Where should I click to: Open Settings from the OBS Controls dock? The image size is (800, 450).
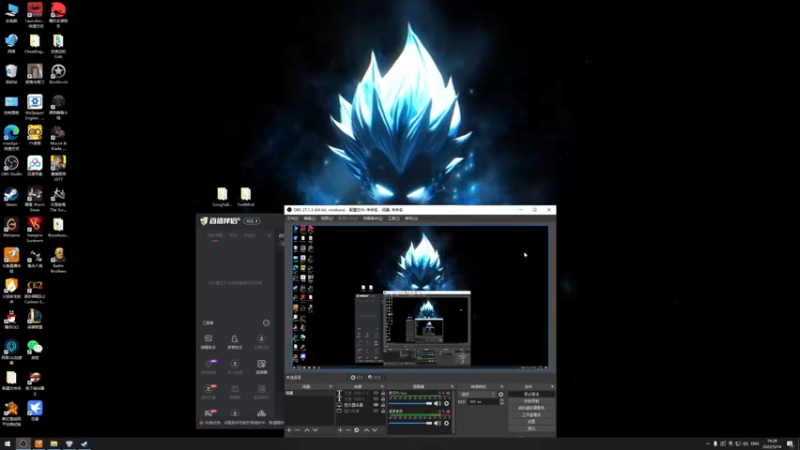(531, 422)
